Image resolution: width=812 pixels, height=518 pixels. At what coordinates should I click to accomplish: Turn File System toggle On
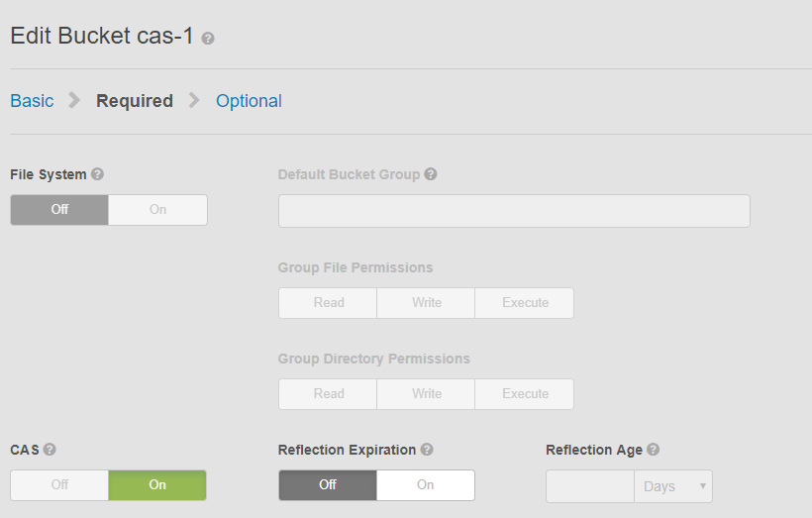157,210
